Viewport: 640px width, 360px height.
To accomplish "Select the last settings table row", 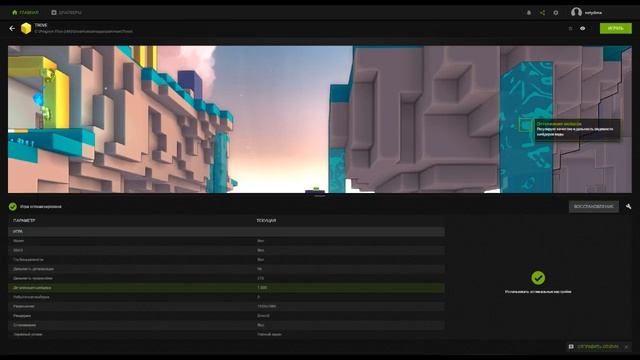I will pyautogui.click(x=227, y=334).
